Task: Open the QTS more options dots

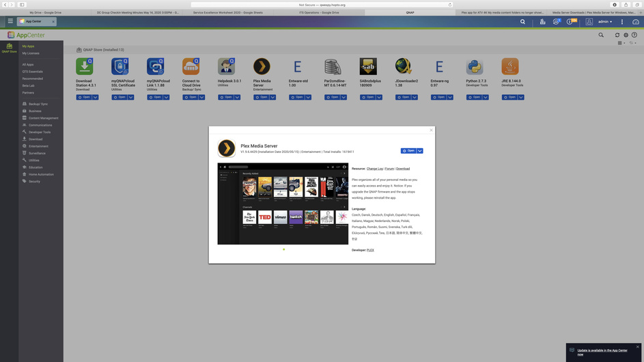Action: click(x=622, y=22)
